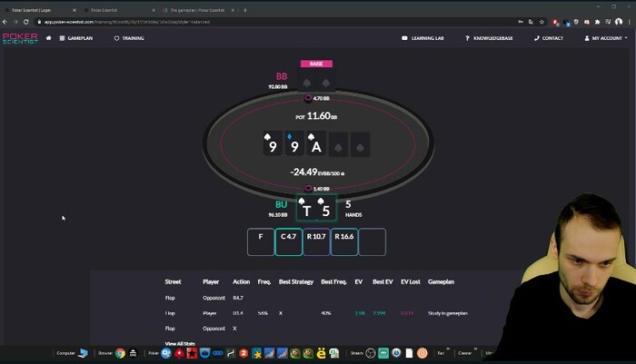Open the Chrome extensions puzzle icon
This screenshot has width=636, height=364.
point(597,22)
